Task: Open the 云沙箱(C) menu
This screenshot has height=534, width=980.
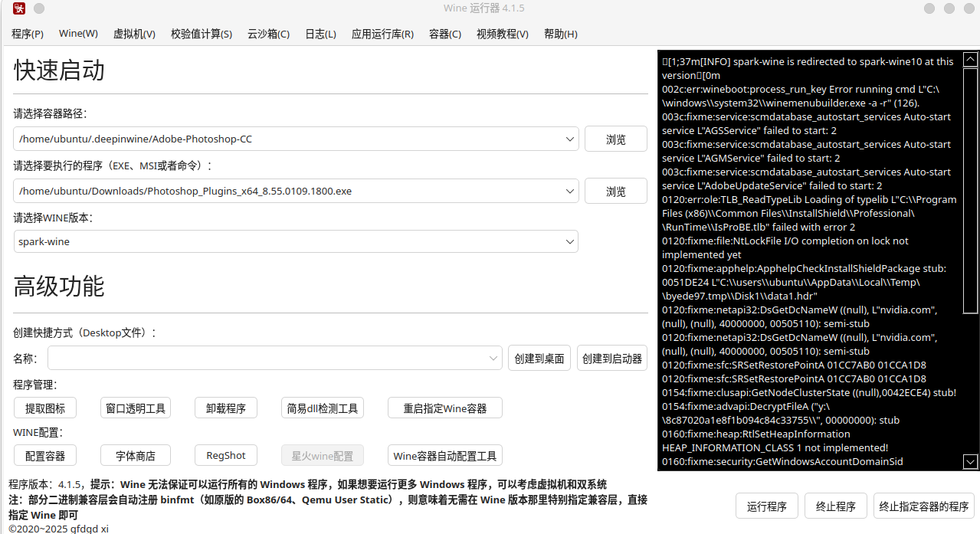Action: 268,34
